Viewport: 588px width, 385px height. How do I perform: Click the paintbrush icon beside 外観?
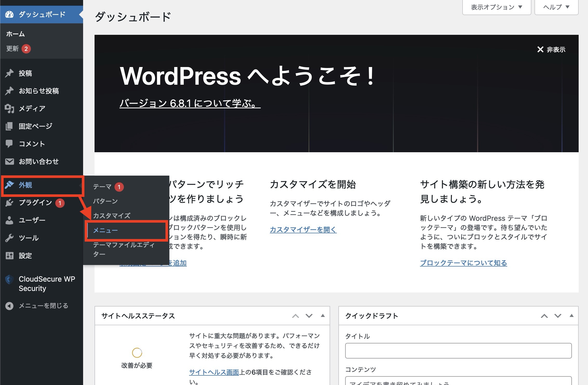click(x=9, y=185)
